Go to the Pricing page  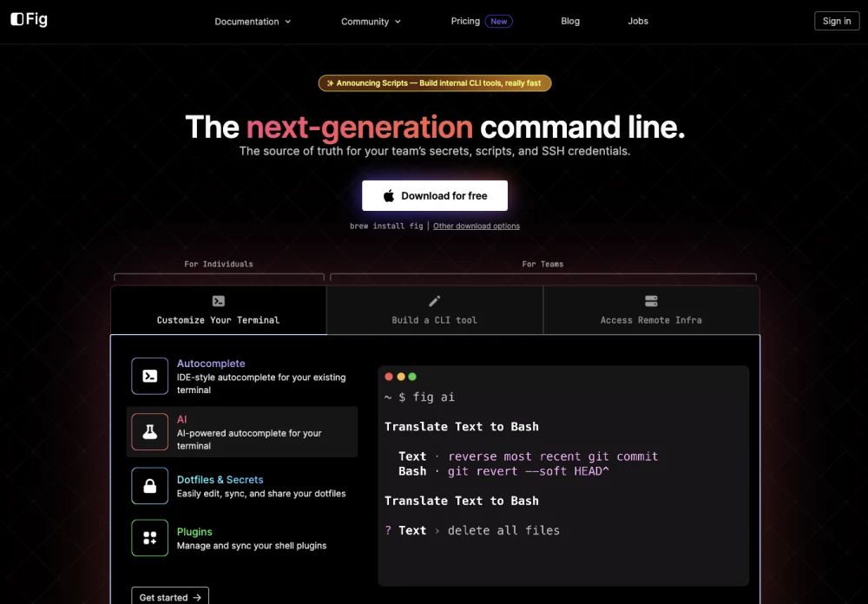[x=465, y=21]
